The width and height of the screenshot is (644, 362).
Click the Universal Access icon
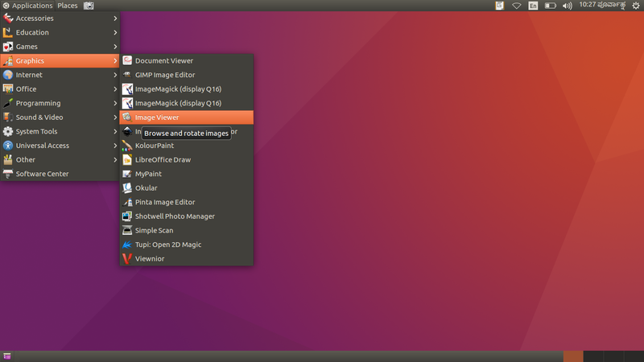tap(8, 146)
